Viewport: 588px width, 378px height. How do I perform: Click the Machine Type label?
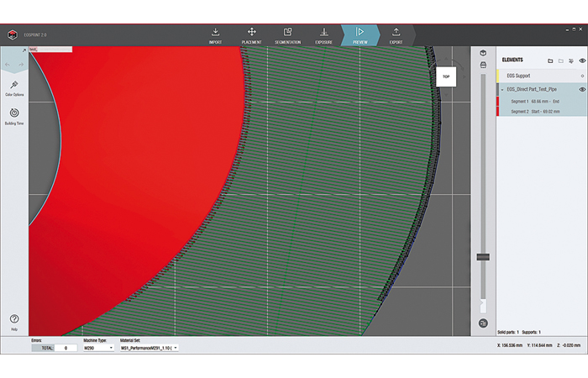[95, 340]
